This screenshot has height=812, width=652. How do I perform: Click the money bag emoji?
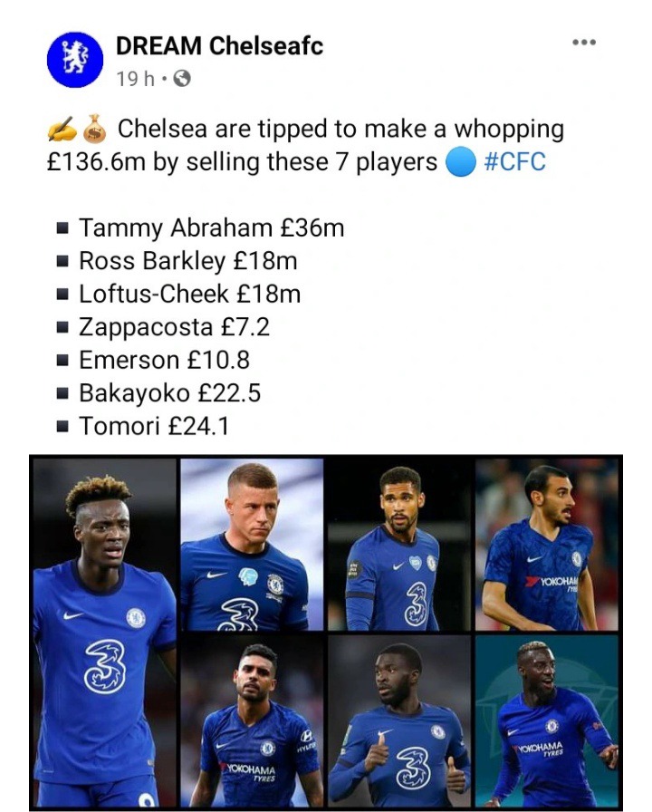(95, 130)
